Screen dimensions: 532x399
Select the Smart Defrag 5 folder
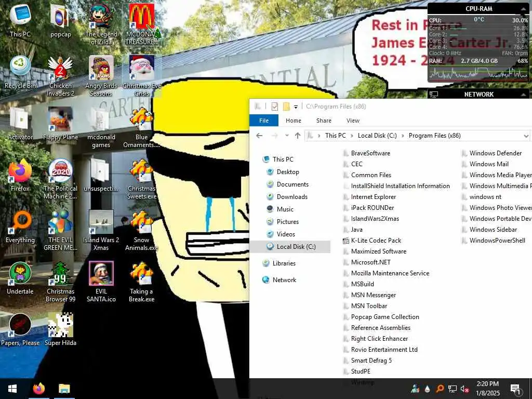(x=367, y=361)
